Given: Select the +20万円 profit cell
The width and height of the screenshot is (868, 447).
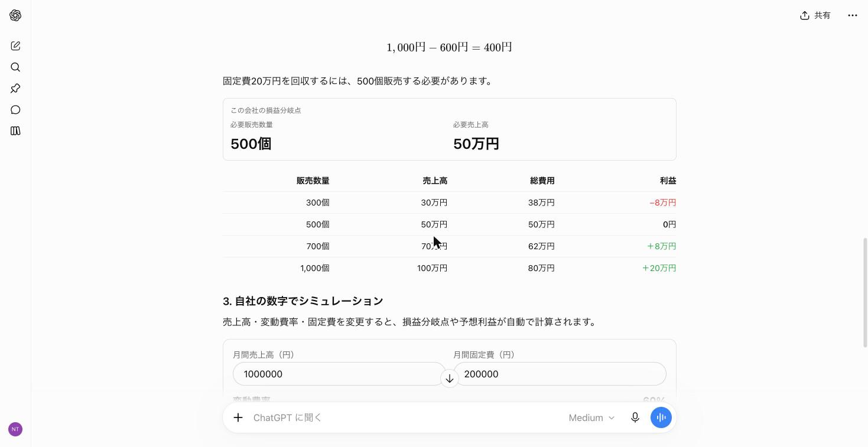Looking at the screenshot, I should [x=659, y=268].
